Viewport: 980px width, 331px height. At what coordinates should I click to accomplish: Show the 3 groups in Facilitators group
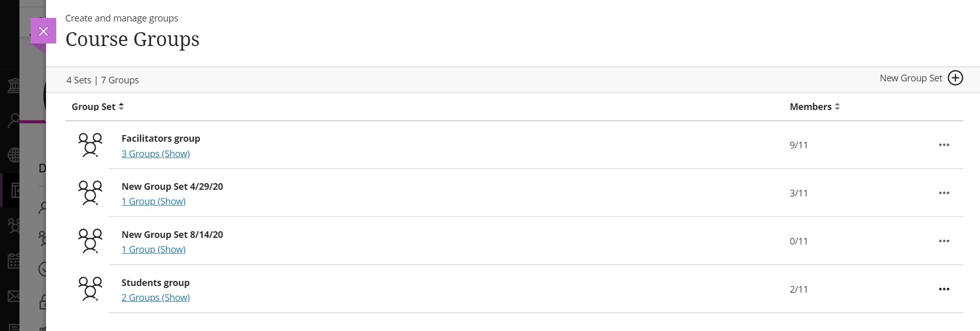click(155, 153)
